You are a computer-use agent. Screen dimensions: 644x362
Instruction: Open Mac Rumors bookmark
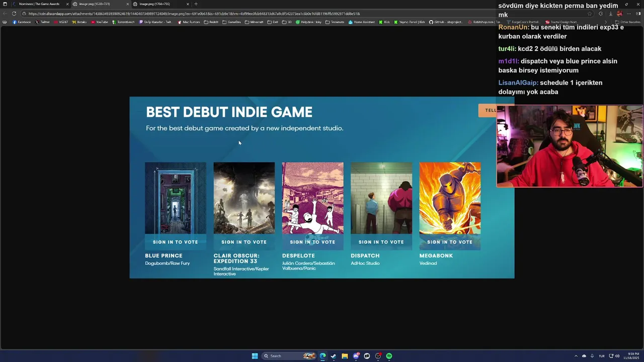tap(189, 22)
